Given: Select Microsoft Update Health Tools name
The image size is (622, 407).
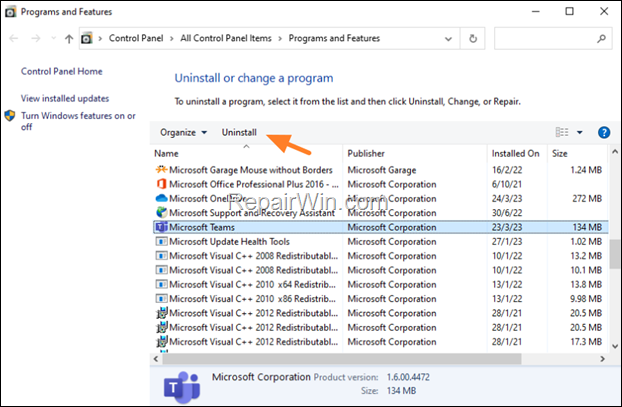Looking at the screenshot, I should [229, 241].
